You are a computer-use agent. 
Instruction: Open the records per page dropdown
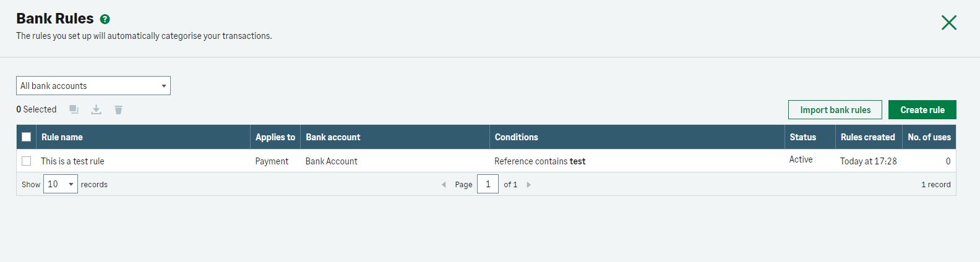pos(61,184)
